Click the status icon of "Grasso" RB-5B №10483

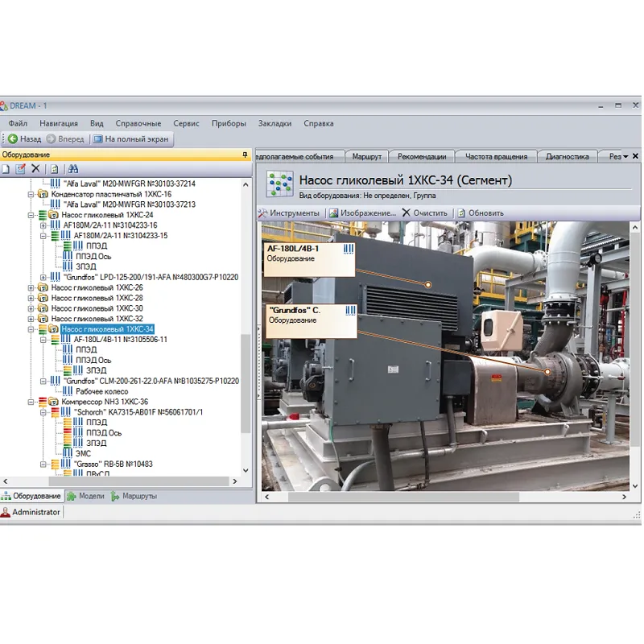55,464
